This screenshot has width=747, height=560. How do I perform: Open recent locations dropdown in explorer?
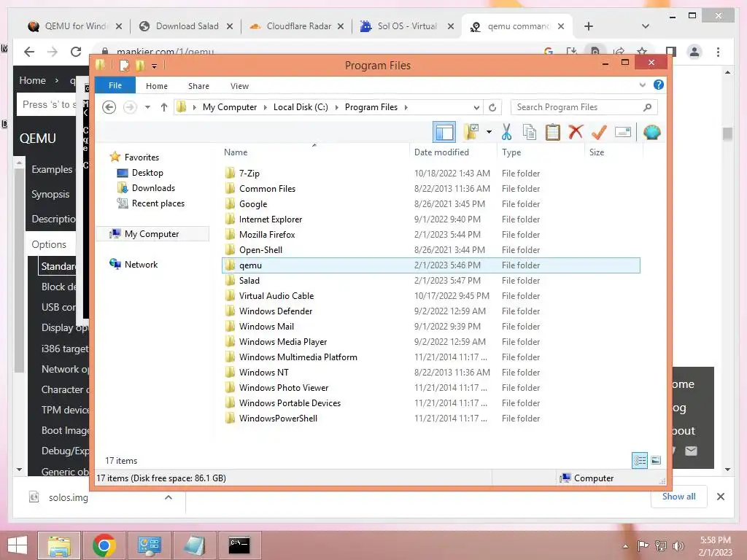click(x=147, y=107)
